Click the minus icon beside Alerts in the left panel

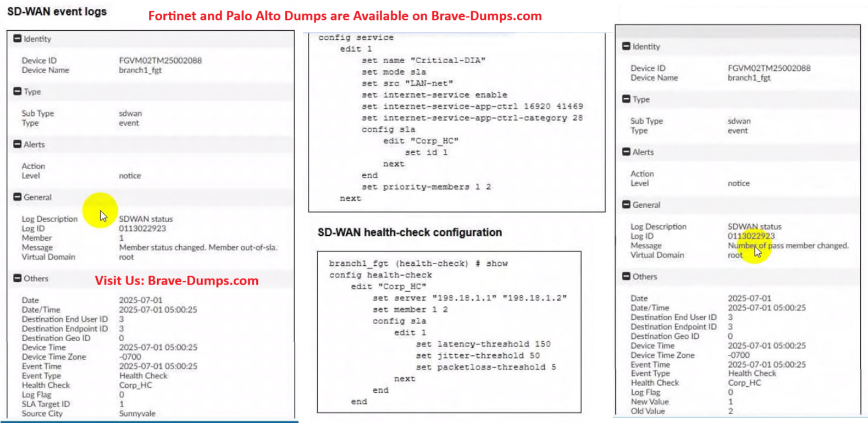click(x=18, y=144)
